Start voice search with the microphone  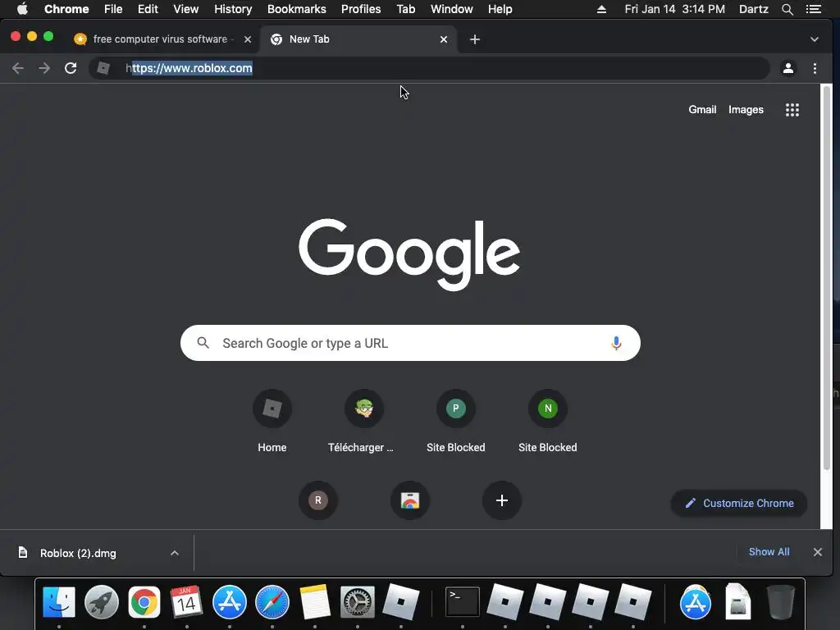click(x=616, y=343)
